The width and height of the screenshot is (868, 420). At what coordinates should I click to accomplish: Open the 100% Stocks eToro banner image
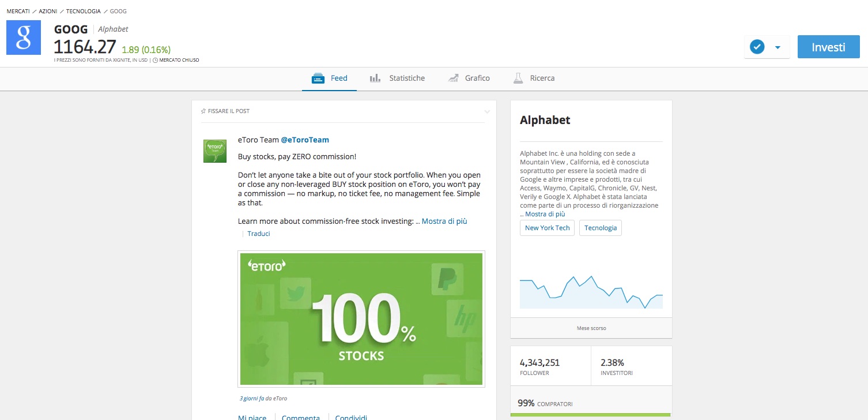click(361, 318)
